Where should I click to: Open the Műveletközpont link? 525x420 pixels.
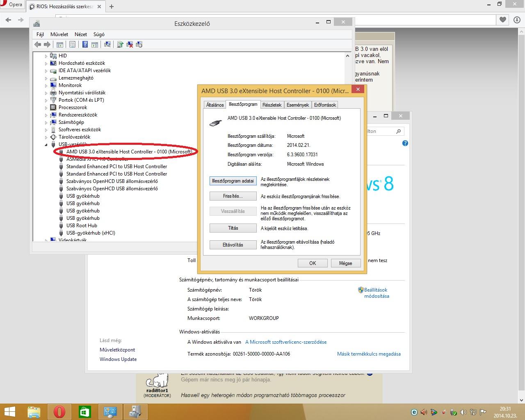point(117,350)
